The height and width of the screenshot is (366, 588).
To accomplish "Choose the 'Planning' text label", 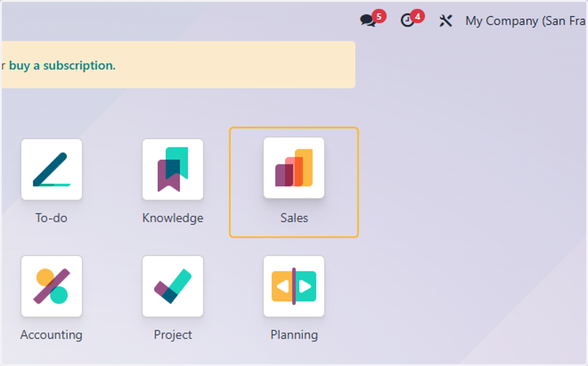I will (294, 335).
